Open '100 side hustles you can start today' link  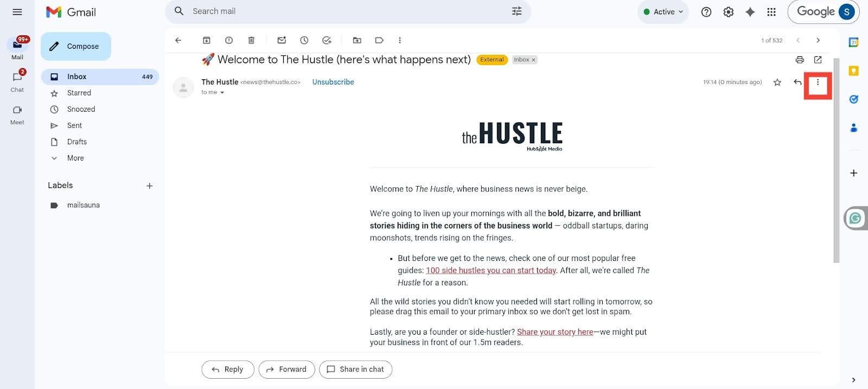click(491, 270)
